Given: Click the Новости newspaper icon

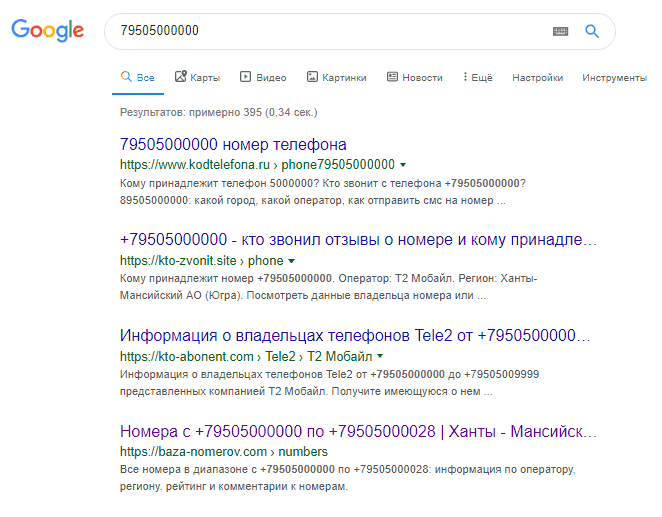Looking at the screenshot, I should (392, 76).
